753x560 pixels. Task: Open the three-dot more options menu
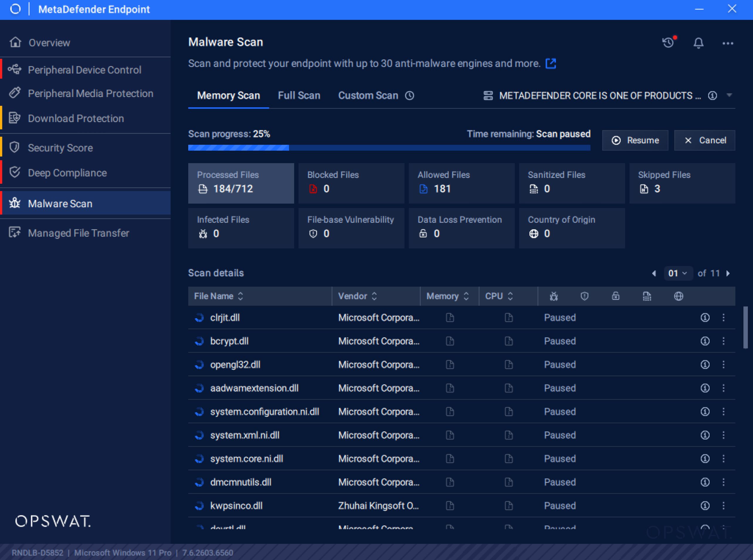(727, 43)
